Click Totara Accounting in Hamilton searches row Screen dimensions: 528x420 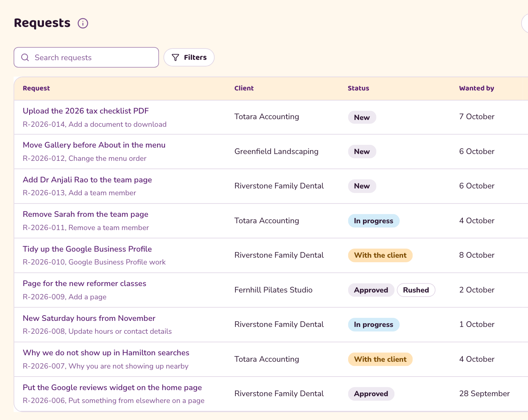tap(266, 359)
